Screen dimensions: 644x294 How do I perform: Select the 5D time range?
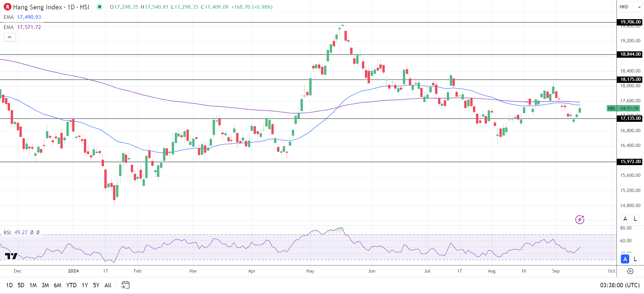21,285
